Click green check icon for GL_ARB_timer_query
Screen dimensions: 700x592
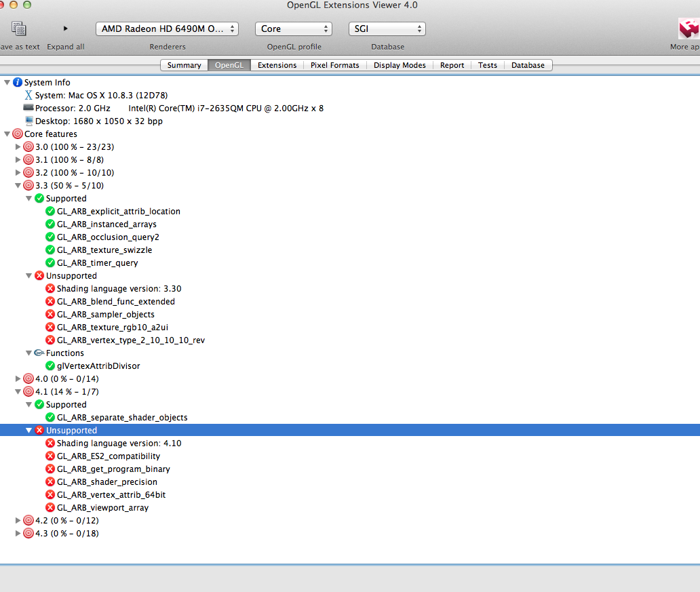[x=50, y=262]
